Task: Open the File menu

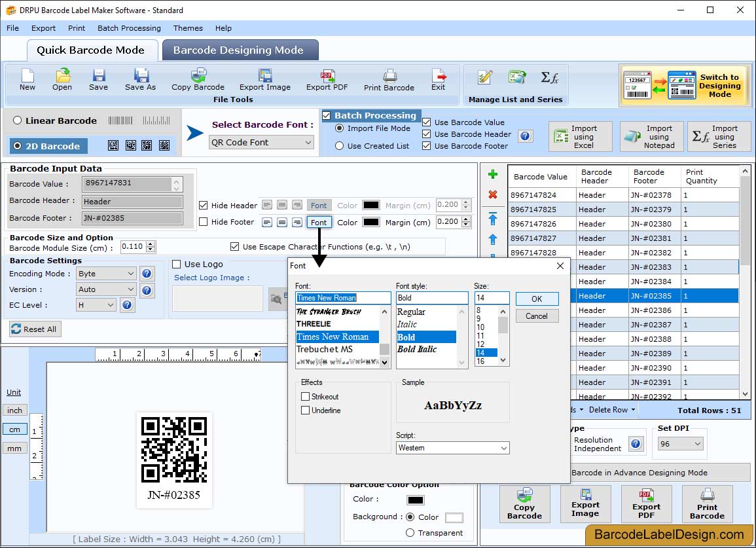Action: (12, 28)
